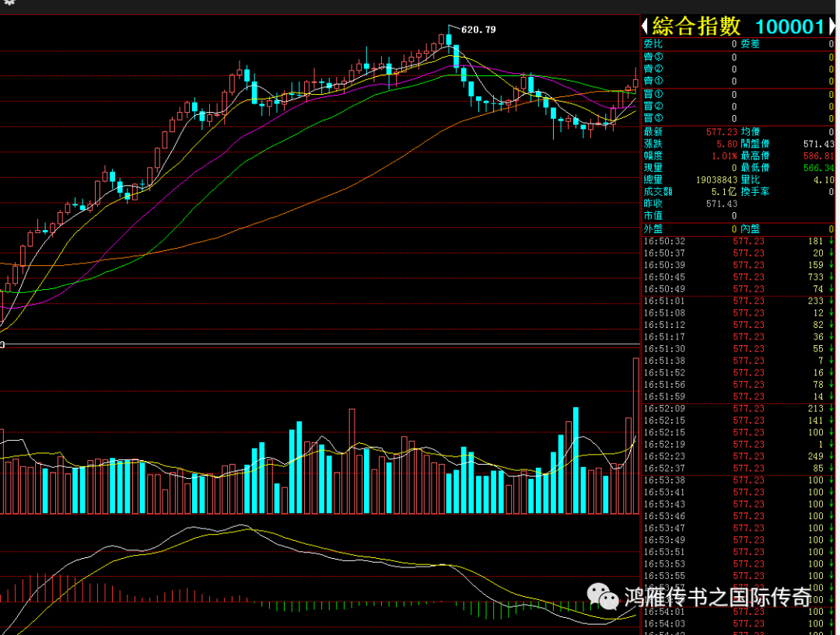Select the 16:53:53 tick row
Image resolution: width=840 pixels, height=635 pixels.
point(738,564)
